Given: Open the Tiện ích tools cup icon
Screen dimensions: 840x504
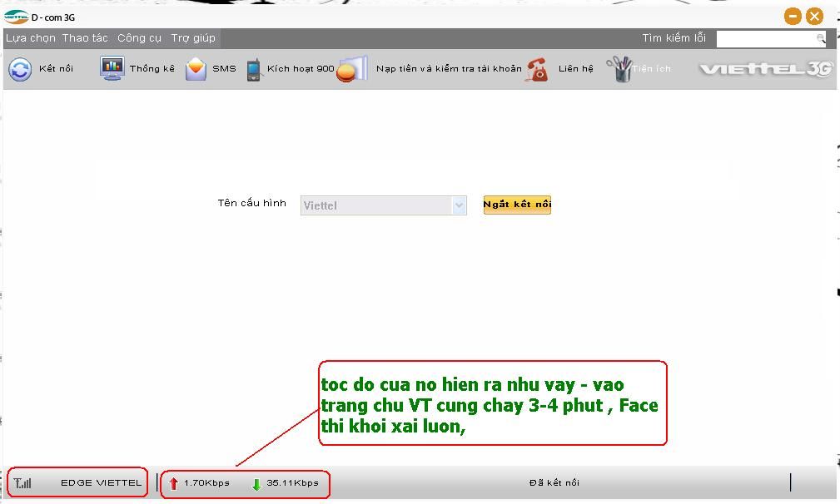Looking at the screenshot, I should pos(619,69).
